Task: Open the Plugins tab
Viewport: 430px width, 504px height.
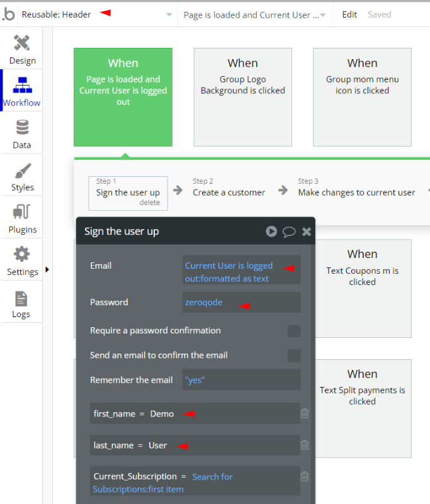Action: (x=22, y=218)
